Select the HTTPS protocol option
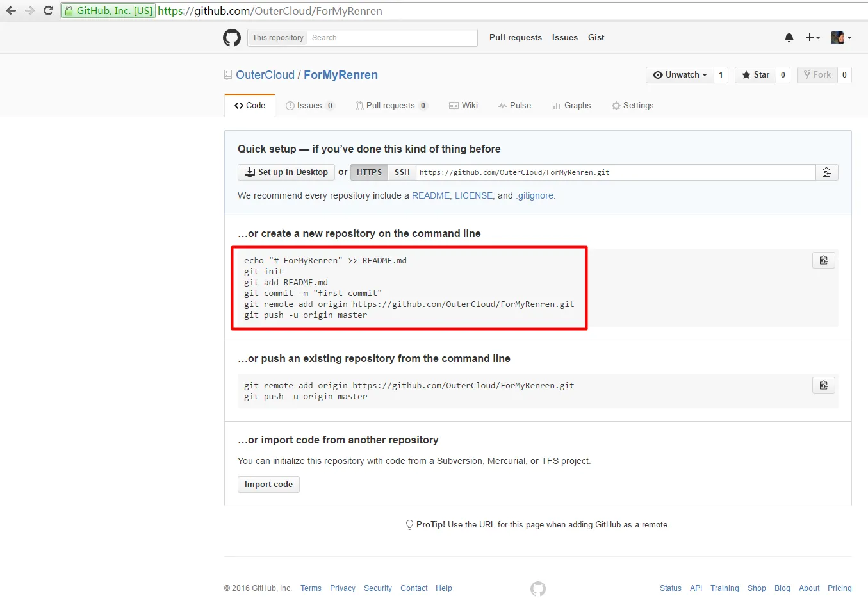The width and height of the screenshot is (868, 605). [369, 172]
